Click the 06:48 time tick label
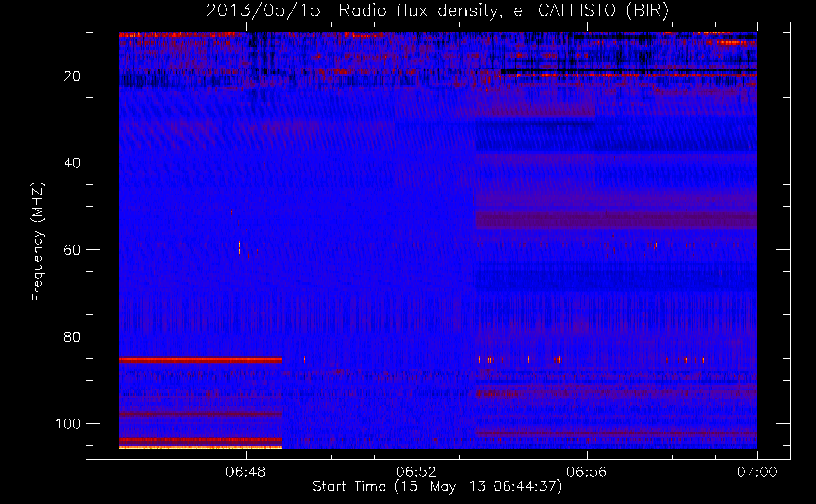This screenshot has width=816, height=504. (x=246, y=472)
